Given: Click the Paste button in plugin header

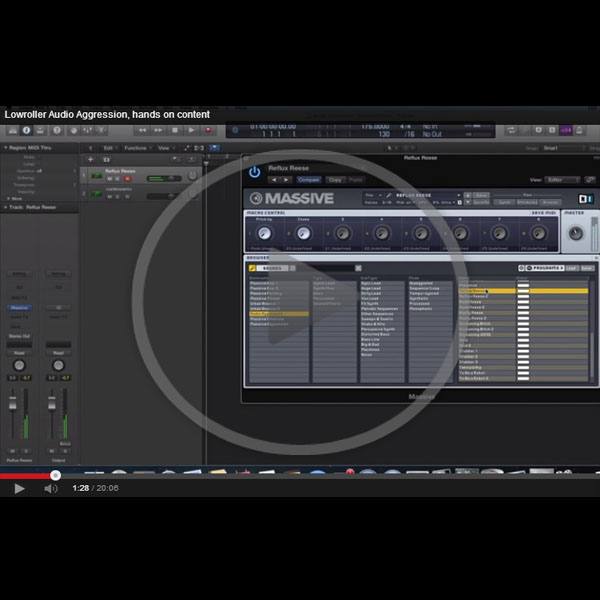Looking at the screenshot, I should (356, 180).
